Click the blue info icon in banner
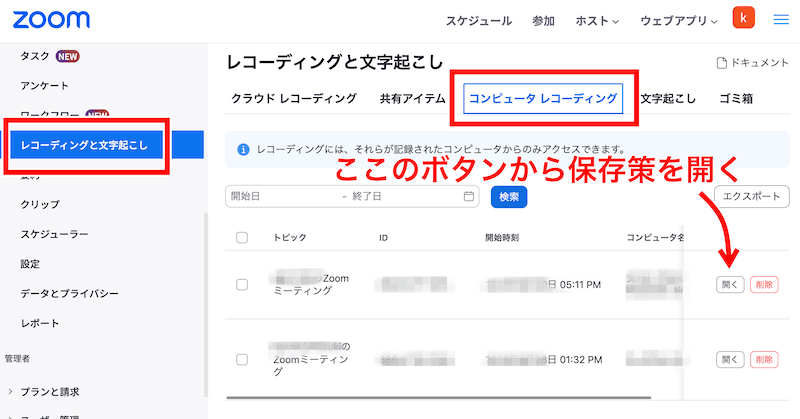 pyautogui.click(x=242, y=150)
